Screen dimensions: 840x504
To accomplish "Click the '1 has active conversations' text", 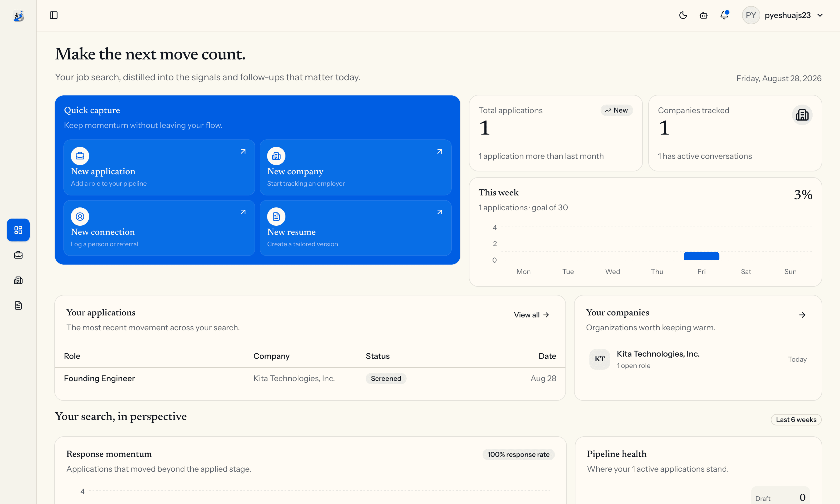I will (705, 156).
